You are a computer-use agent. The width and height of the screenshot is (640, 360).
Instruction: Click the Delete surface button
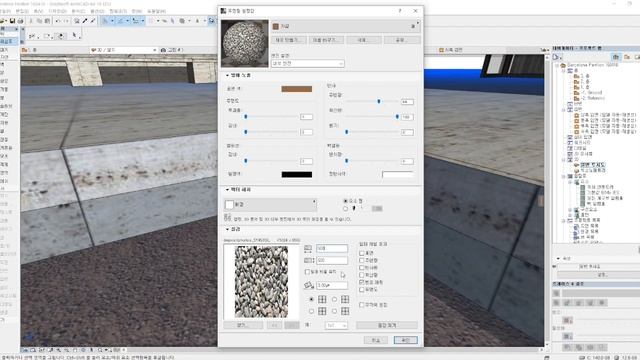point(364,40)
